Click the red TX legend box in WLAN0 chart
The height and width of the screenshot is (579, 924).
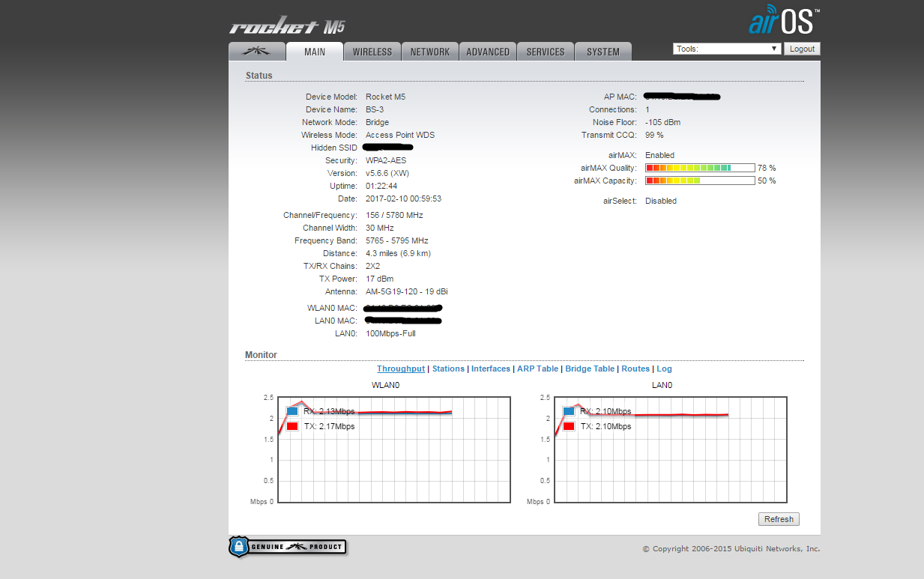point(292,426)
